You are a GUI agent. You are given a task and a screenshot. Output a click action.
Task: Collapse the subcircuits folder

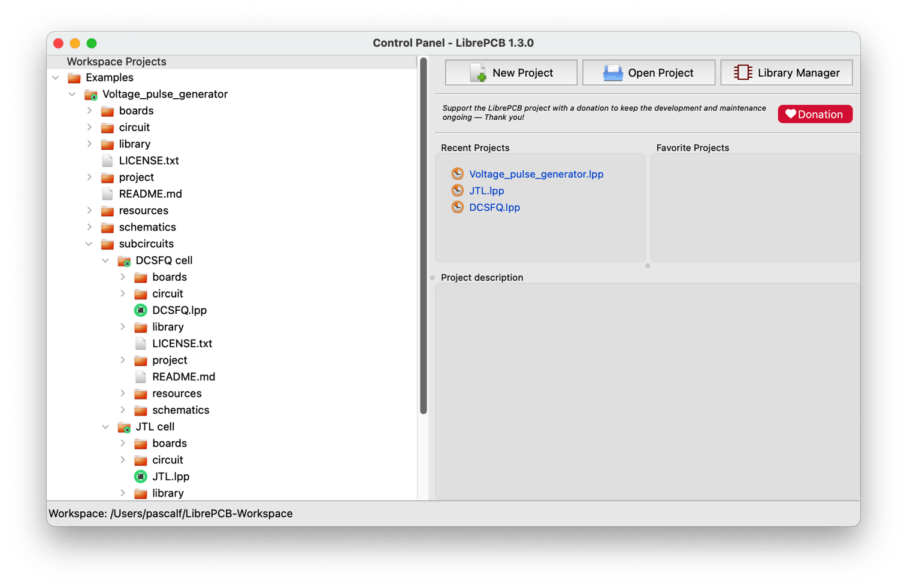pos(89,244)
